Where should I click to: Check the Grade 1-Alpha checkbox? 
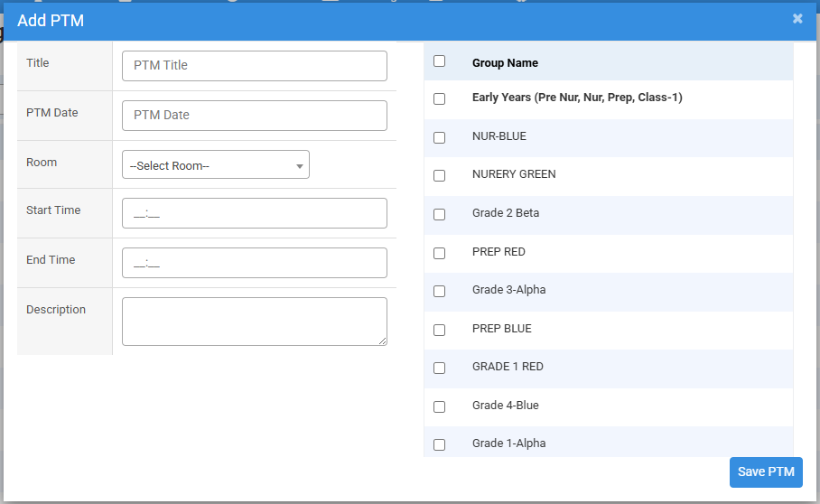click(x=439, y=444)
